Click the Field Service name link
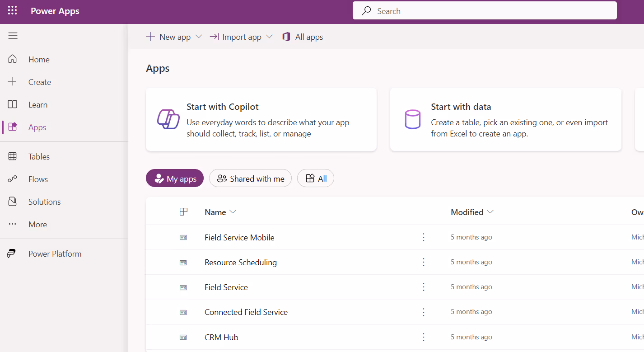Screen dimensions: 644x352 pos(226,287)
